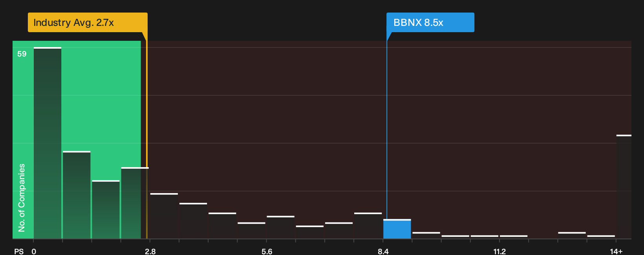Viewport: 644px width, 255px height.
Task: Click the BBNX 8.5x label
Action: 430,22
